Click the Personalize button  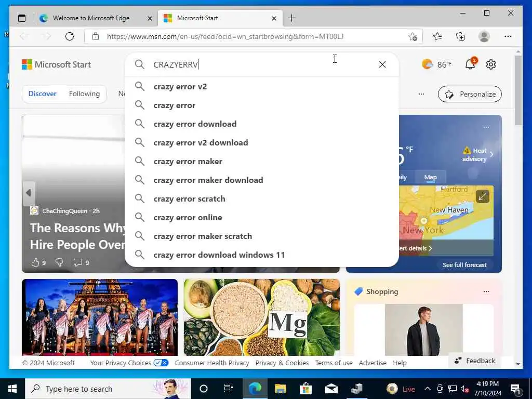(x=470, y=94)
